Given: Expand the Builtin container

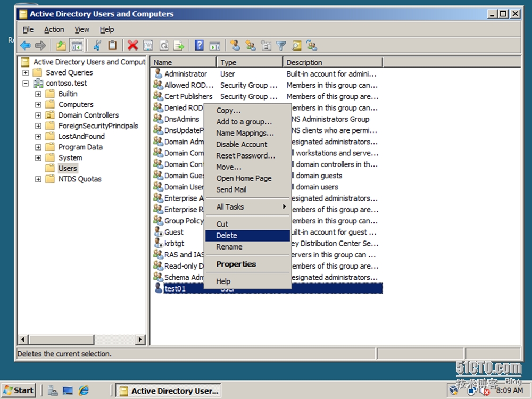Looking at the screenshot, I should [38, 94].
